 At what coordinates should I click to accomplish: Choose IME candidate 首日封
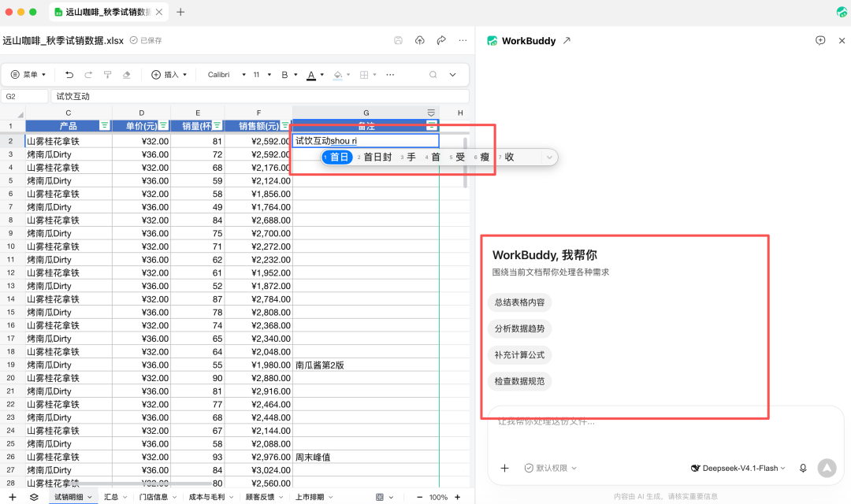(374, 157)
